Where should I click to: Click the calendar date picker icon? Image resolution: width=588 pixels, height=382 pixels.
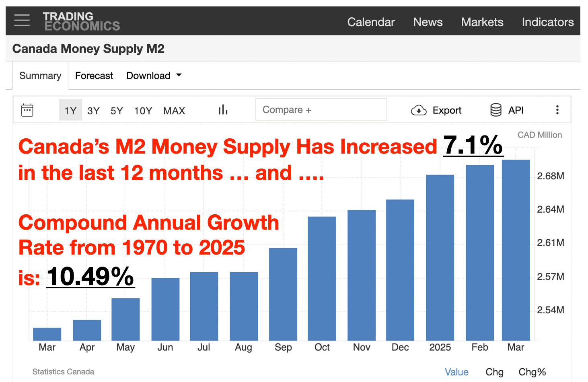27,110
